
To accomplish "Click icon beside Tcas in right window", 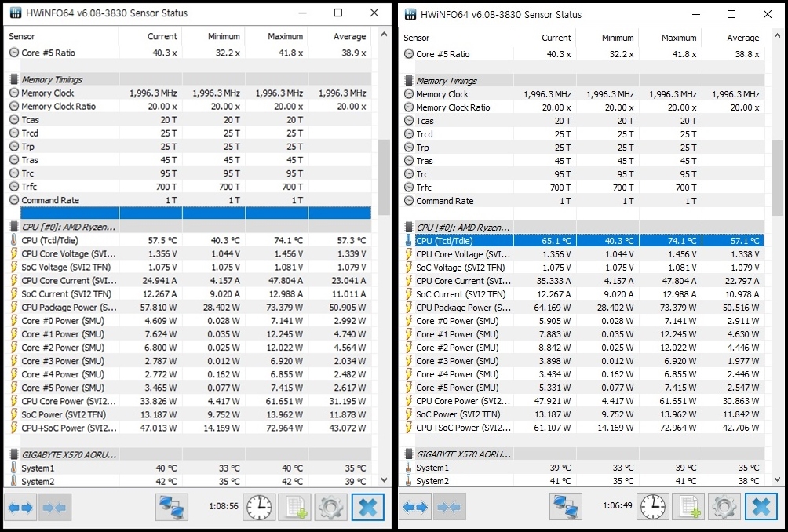I will point(409,121).
